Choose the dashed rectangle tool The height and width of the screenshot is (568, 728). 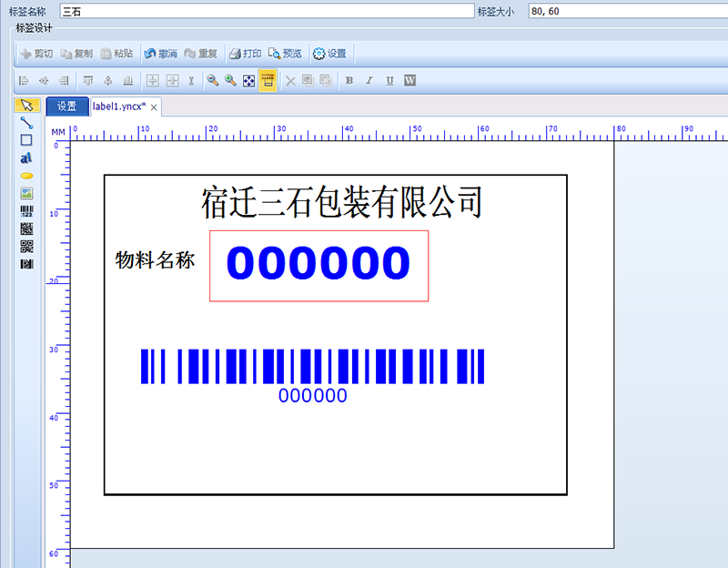pos(27,140)
